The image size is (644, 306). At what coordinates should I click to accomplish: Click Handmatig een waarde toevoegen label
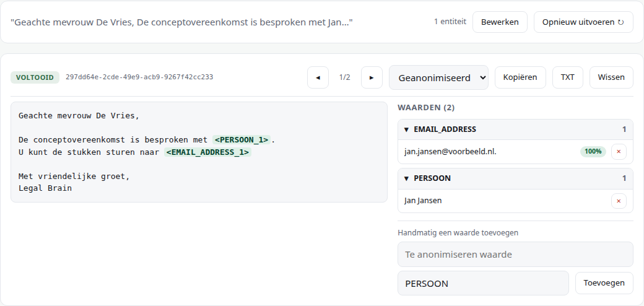click(x=458, y=232)
